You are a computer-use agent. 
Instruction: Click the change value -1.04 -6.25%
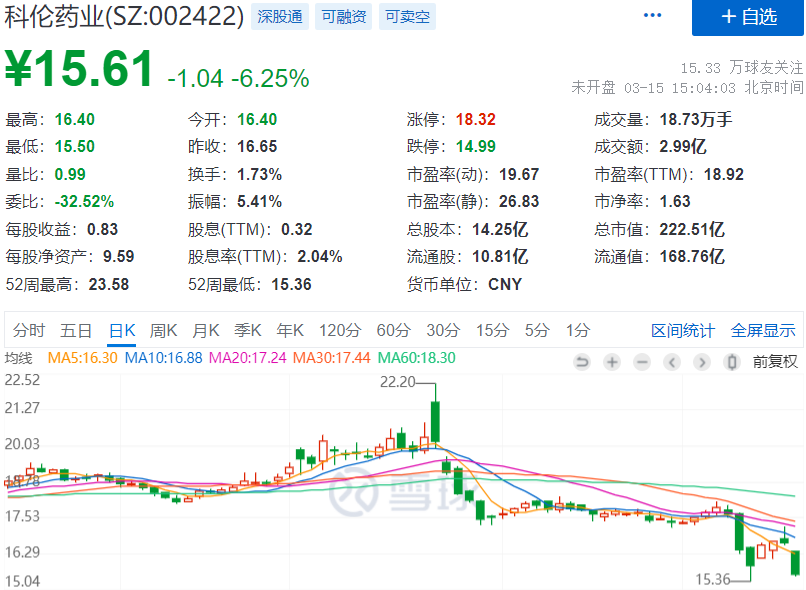click(239, 79)
